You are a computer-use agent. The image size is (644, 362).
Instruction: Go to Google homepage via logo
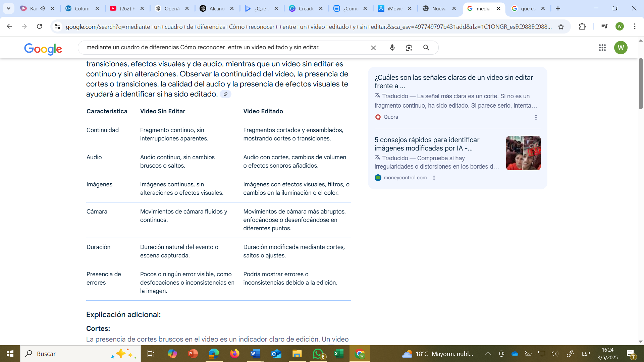pyautogui.click(x=43, y=49)
